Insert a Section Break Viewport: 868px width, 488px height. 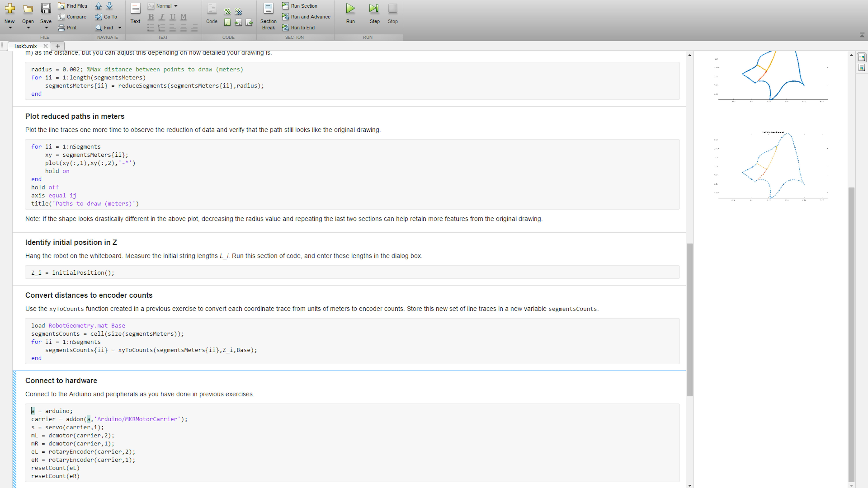268,16
